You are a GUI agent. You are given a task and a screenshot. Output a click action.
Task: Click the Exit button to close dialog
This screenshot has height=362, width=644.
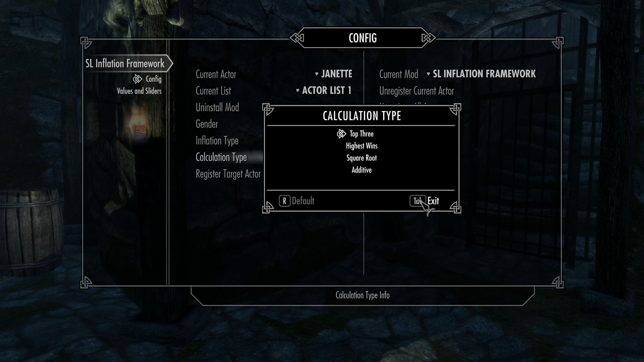(433, 201)
